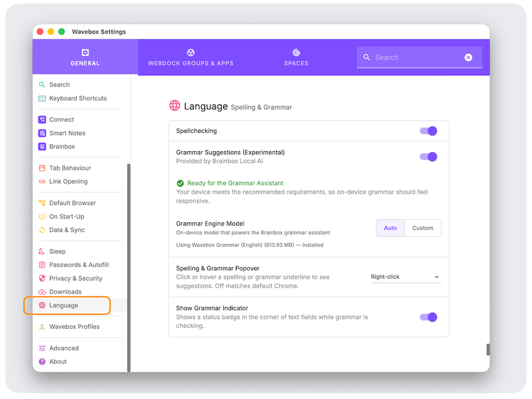The width and height of the screenshot is (532, 399).
Task: Click the 'Ready for the Grammar Assistant' text
Action: point(235,183)
